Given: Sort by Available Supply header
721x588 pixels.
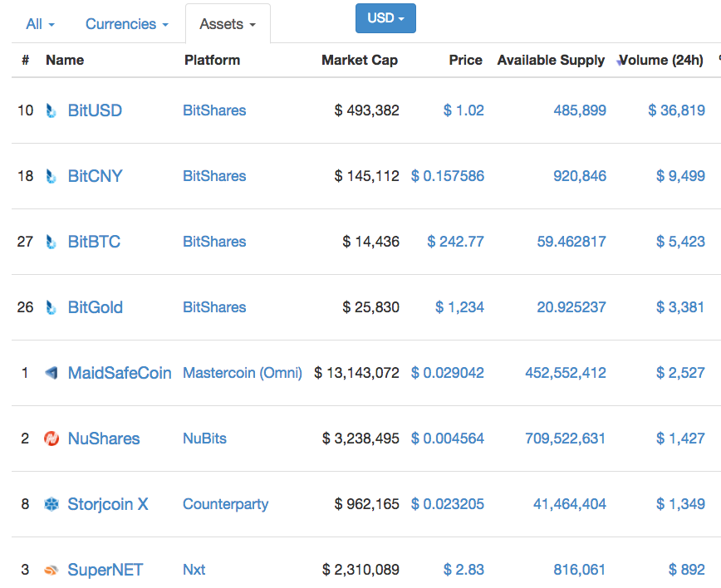Looking at the screenshot, I should [x=551, y=61].
